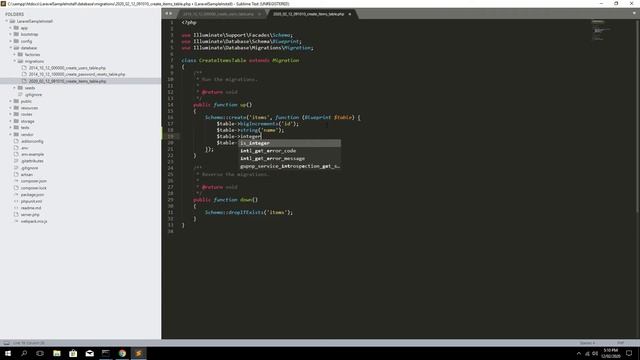Viewport: 640px width, 360px height.
Task: Expand the public folder arrow
Action: [11, 101]
